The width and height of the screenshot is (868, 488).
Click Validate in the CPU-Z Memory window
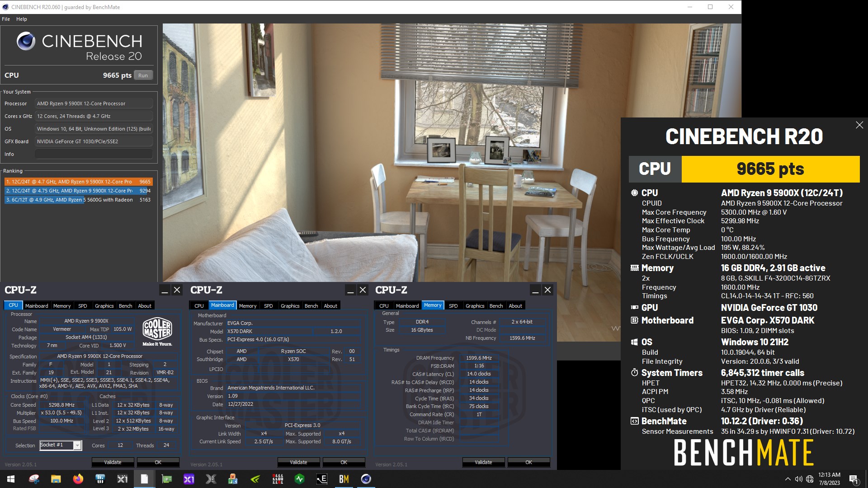pyautogui.click(x=483, y=462)
